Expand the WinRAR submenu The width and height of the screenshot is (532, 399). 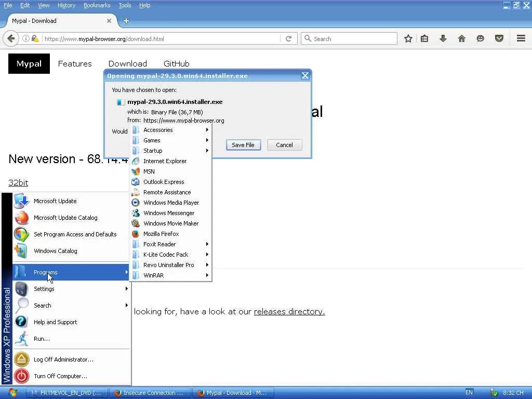(170, 275)
